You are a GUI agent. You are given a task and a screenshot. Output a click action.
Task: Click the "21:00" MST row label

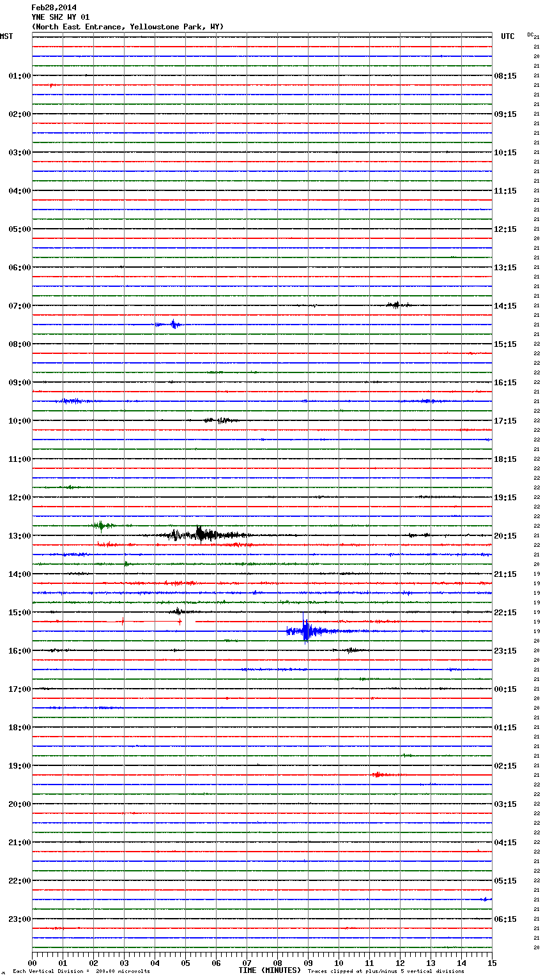[20, 843]
